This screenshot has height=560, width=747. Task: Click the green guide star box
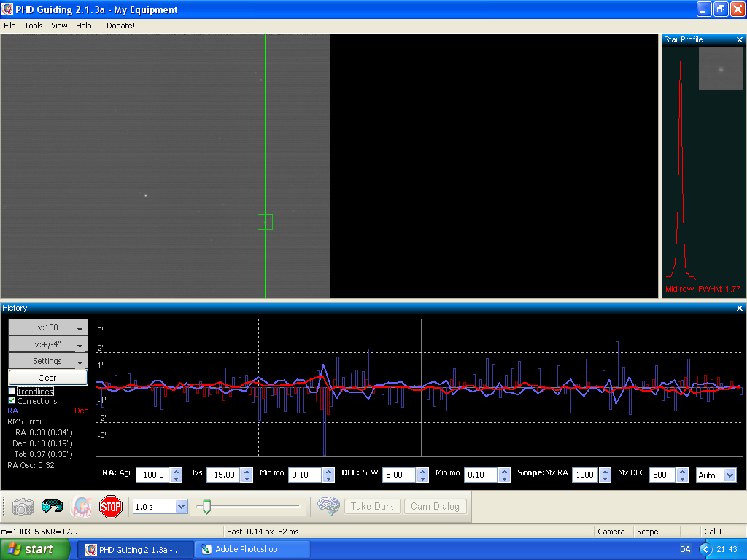click(x=265, y=222)
